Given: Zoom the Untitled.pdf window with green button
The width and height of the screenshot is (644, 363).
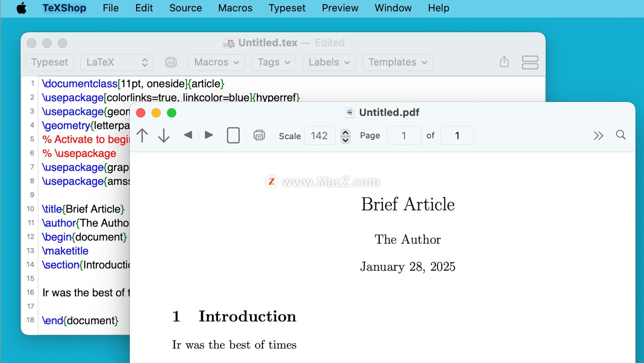Looking at the screenshot, I should pos(172,113).
